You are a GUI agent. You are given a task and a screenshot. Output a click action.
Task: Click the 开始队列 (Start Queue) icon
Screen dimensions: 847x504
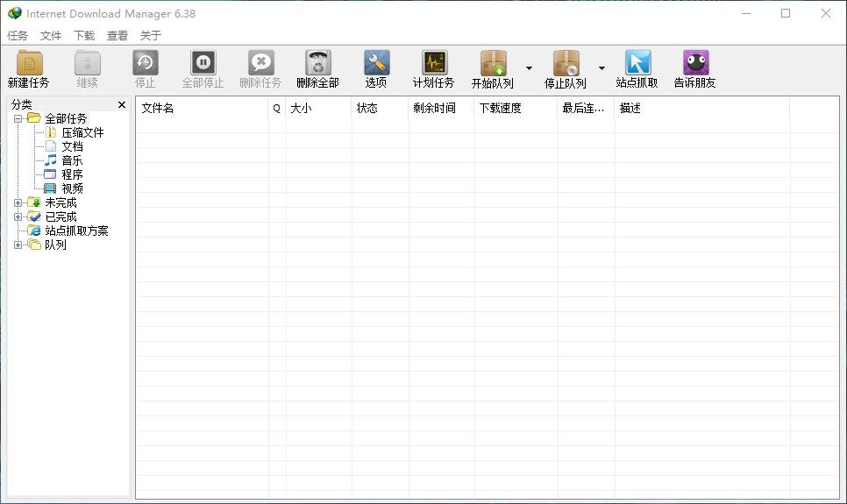(x=493, y=64)
